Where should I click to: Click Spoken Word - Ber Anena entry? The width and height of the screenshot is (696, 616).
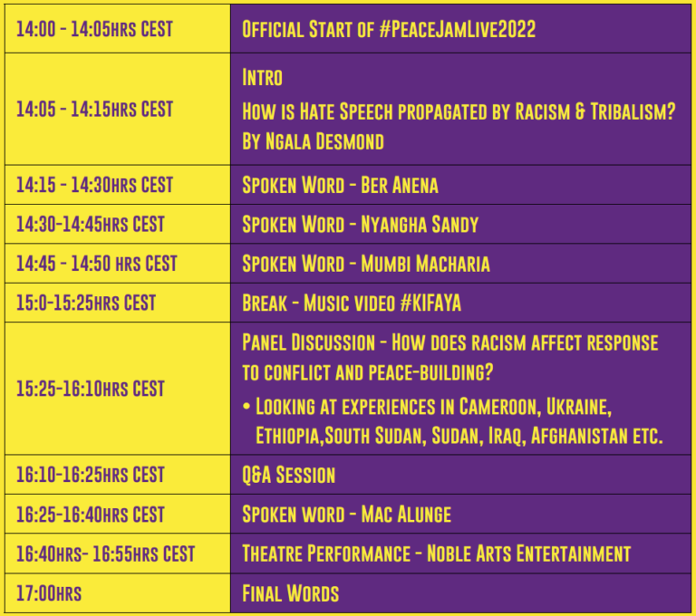(340, 185)
